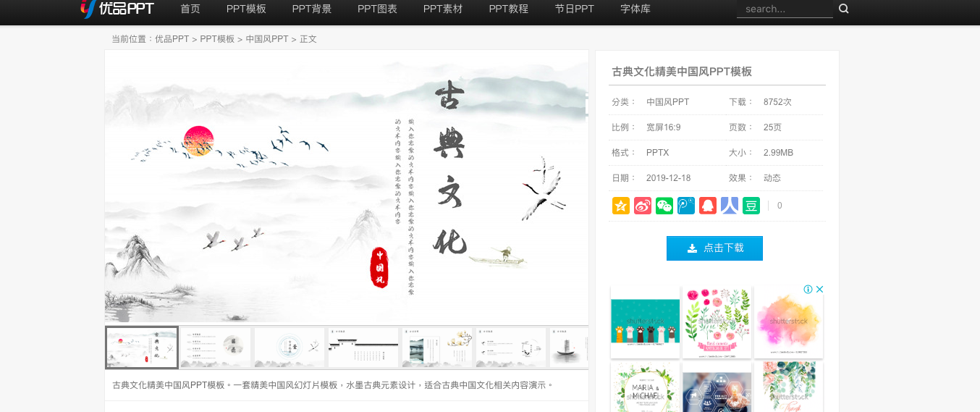The image size is (980, 412).
Task: Go to PPT背景 in navigation bar
Action: tap(312, 9)
